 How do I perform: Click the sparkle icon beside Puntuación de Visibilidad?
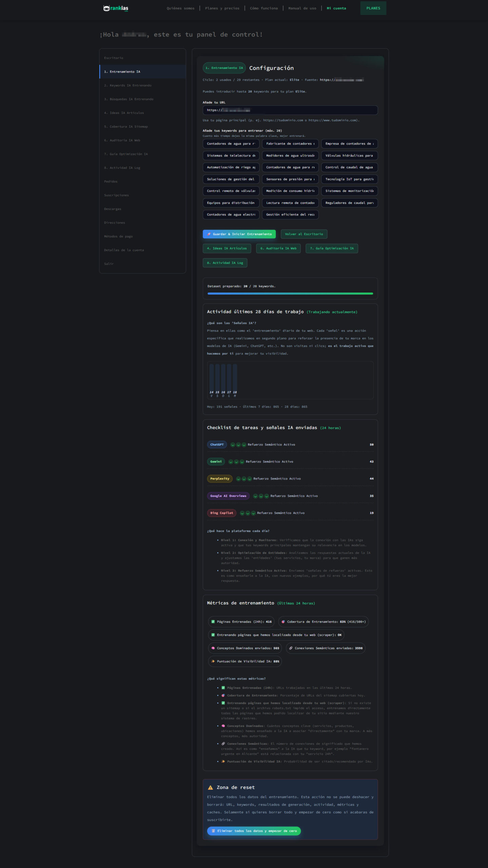click(x=213, y=661)
